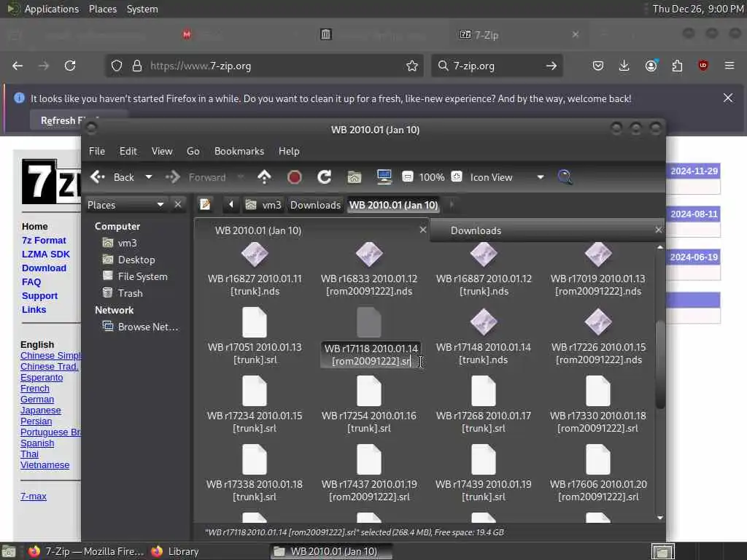Open the File menu
Screen dimensions: 747x560
point(97,151)
